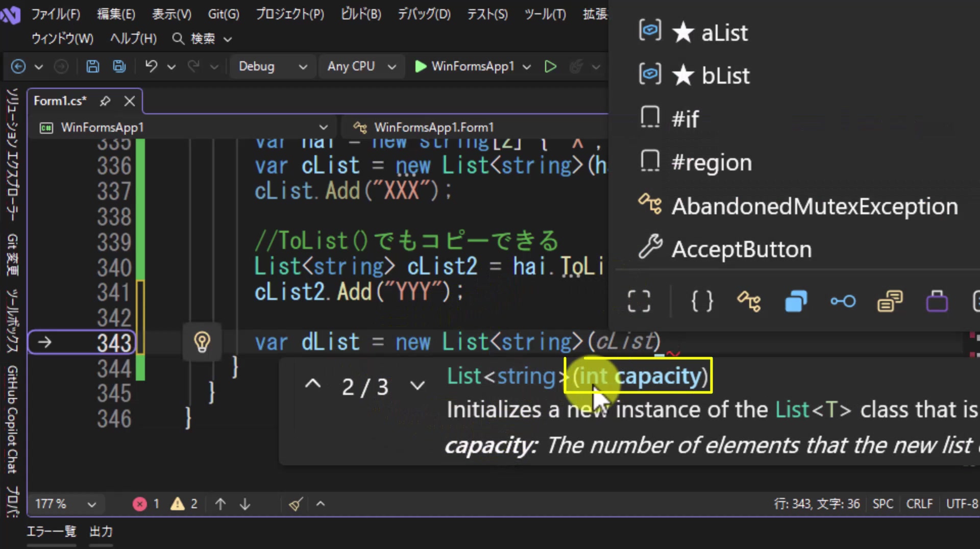
Task: Open the GitHub Copilot Chat side tab
Action: [x=12, y=419]
